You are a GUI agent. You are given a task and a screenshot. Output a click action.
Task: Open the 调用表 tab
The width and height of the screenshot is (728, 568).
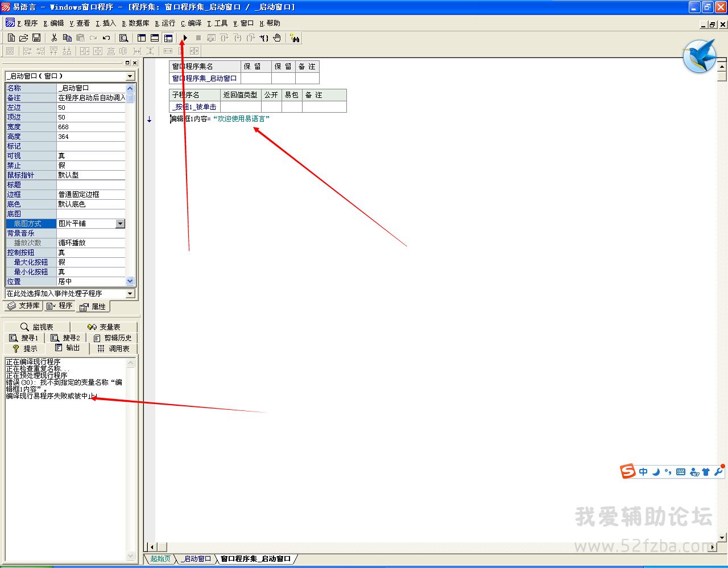(x=114, y=348)
